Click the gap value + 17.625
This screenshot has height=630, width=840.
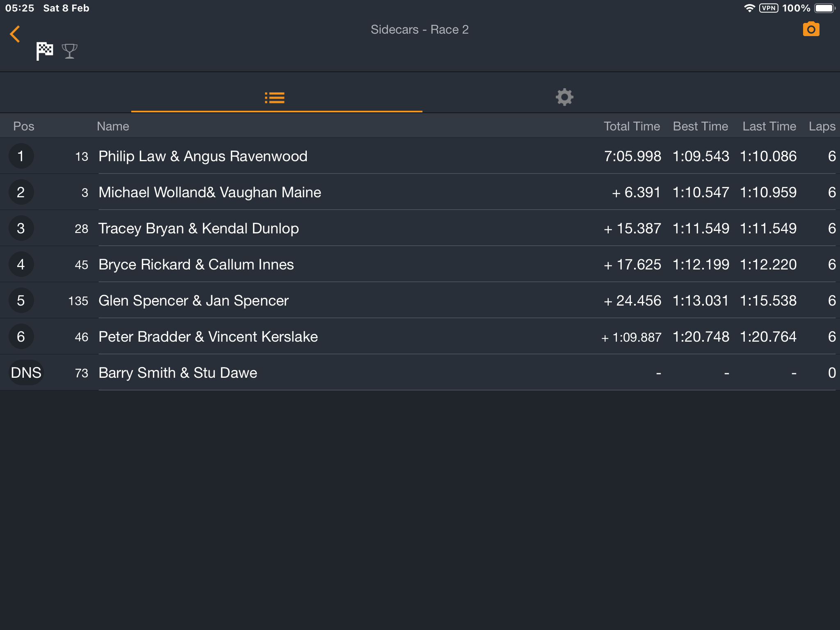coord(632,265)
